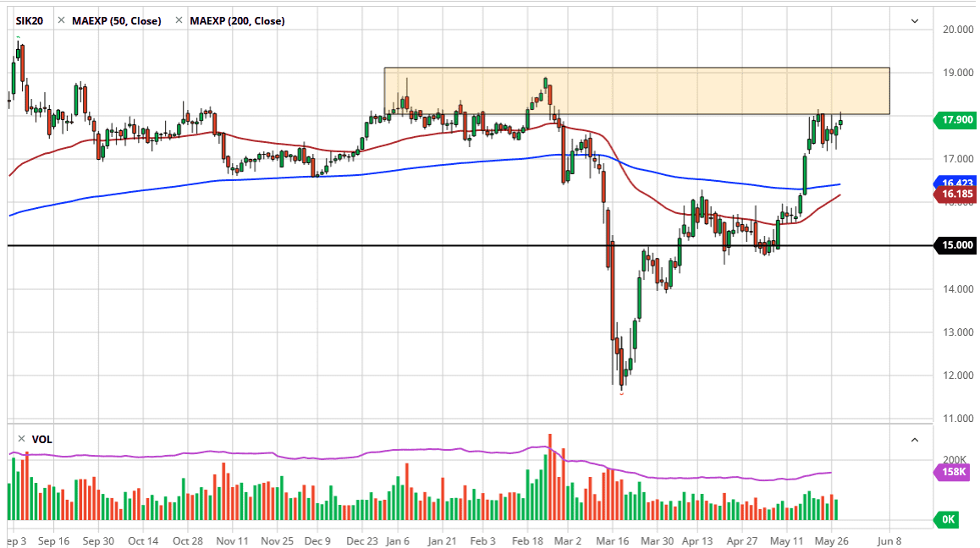
Task: Select the green 17.900 price label
Action: point(957,120)
